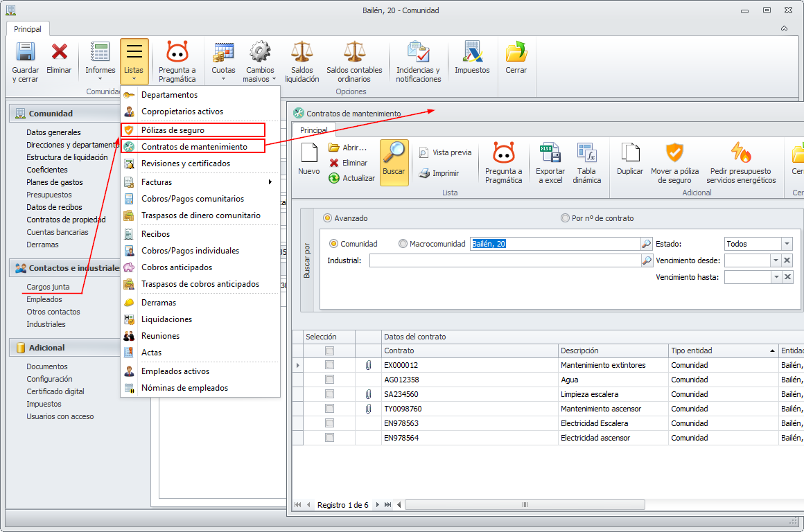Choose Pólizas de seguro from the list menu
Image resolution: width=804 pixels, height=532 pixels.
(173, 130)
